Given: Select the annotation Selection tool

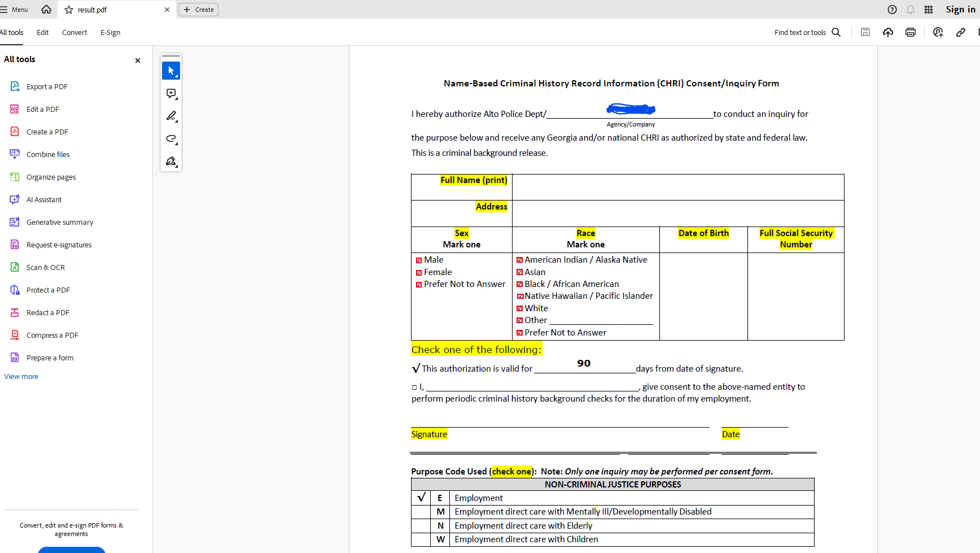Looking at the screenshot, I should (171, 71).
